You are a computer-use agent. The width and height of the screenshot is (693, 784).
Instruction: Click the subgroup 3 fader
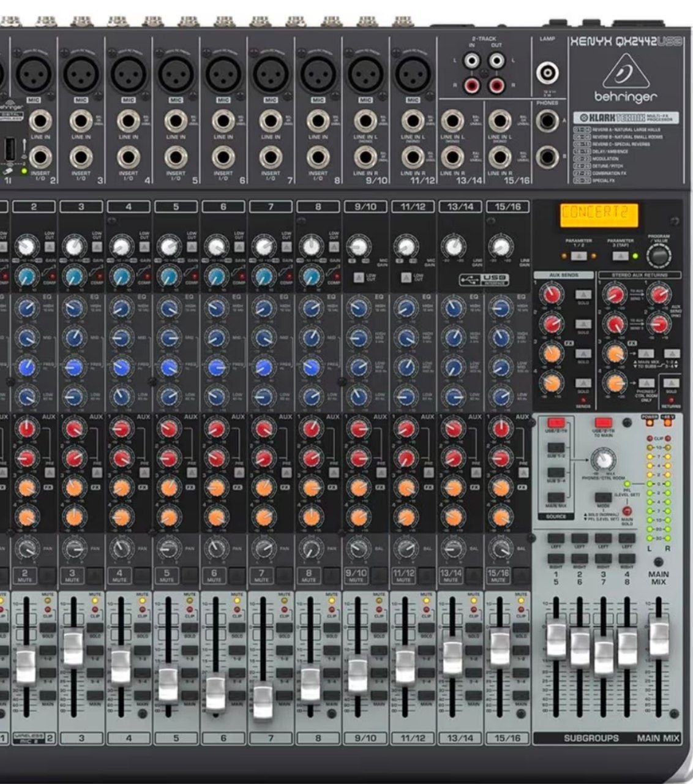(x=604, y=656)
